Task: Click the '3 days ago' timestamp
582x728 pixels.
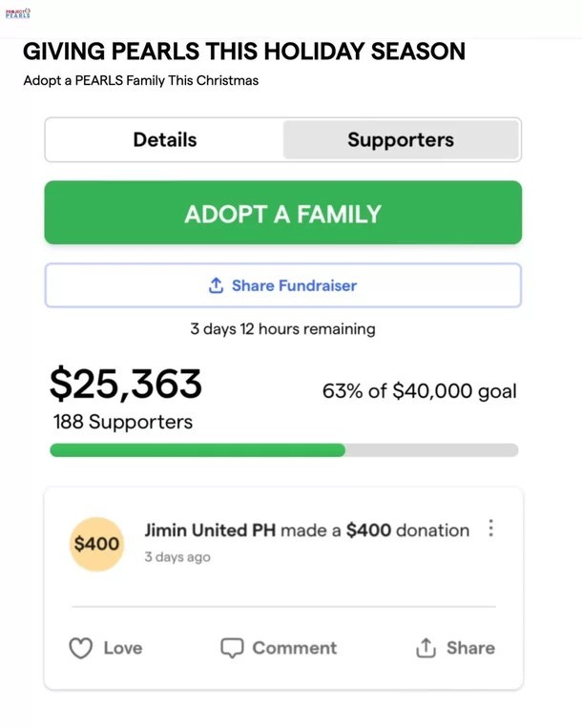Action: tap(177, 557)
